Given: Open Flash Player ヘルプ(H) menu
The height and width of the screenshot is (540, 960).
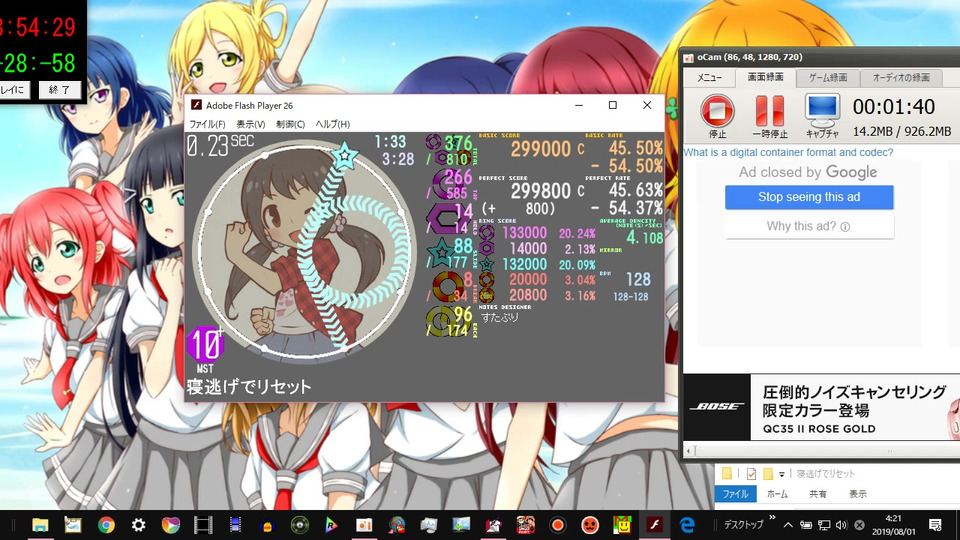Looking at the screenshot, I should click(332, 124).
